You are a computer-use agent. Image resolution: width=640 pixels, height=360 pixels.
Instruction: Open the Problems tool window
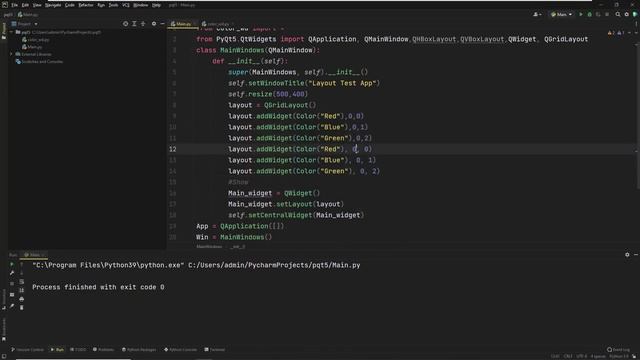[104, 350]
